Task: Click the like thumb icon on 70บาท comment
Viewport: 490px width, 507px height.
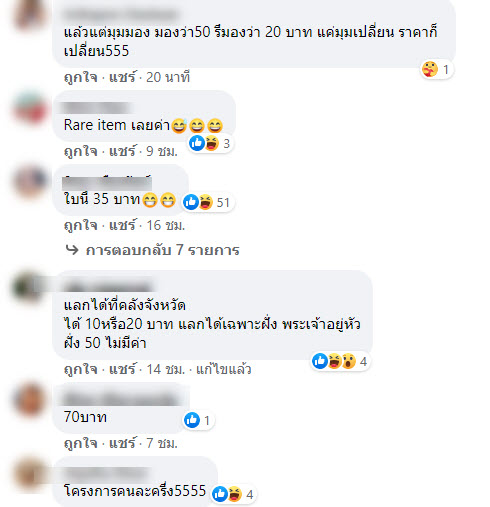Action: coord(192,420)
